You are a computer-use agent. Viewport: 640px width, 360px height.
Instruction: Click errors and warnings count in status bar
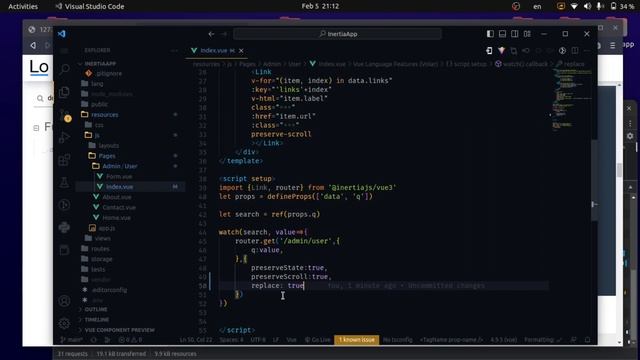point(130,340)
